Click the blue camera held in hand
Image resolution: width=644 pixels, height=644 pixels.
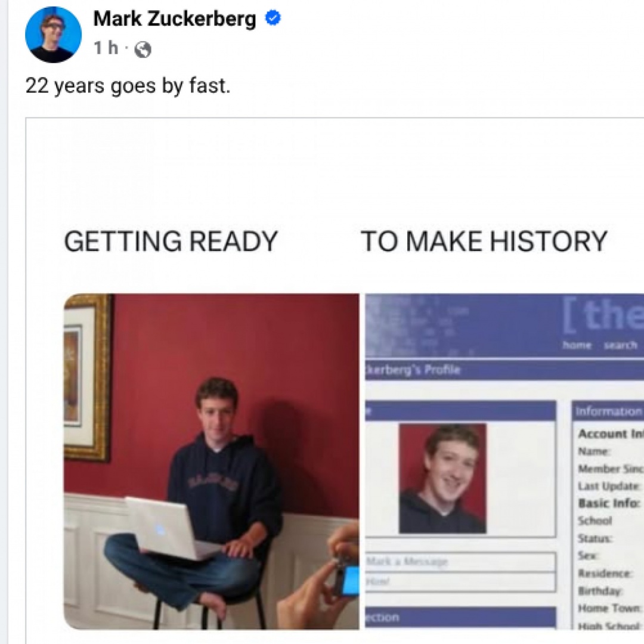pos(349,580)
